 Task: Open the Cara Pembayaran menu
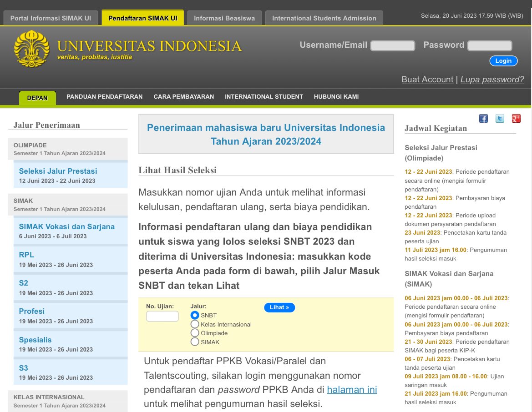pos(184,97)
